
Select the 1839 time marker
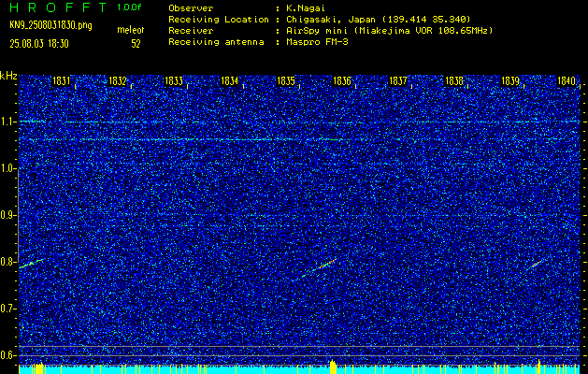point(510,80)
